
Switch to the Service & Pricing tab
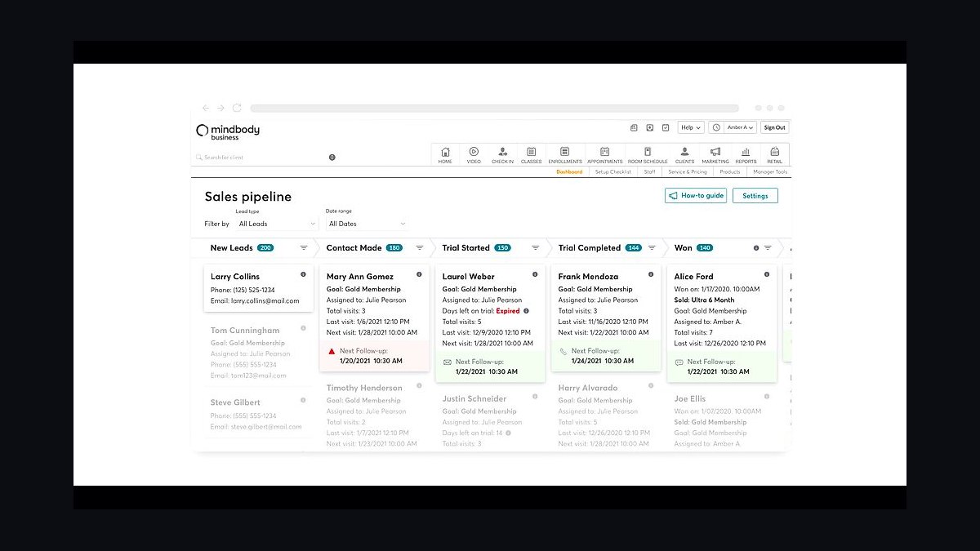pos(688,172)
